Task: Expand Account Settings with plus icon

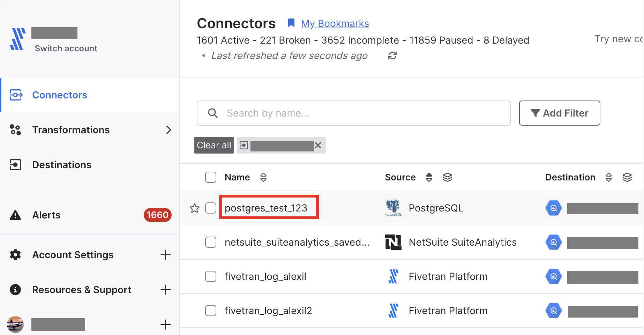Action: coord(166,255)
